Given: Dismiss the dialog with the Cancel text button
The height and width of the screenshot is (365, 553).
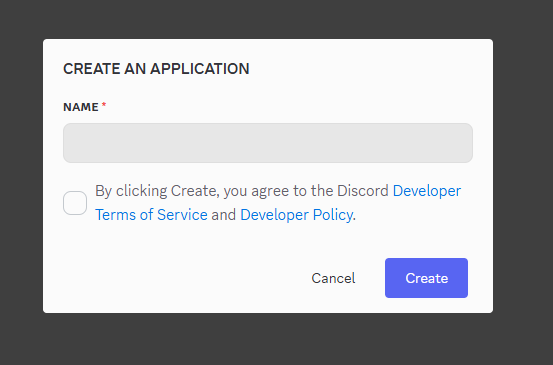Looking at the screenshot, I should (x=333, y=278).
